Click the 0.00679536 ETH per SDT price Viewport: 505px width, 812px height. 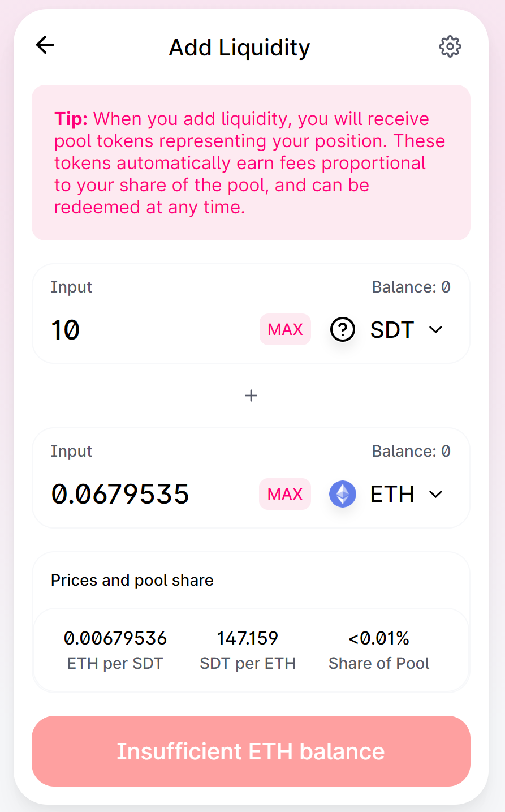coord(115,638)
